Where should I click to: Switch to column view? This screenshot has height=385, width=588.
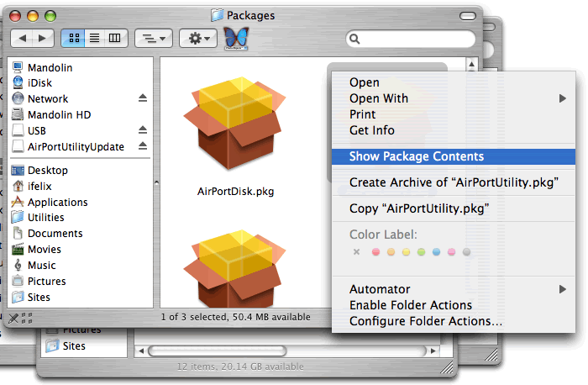pos(116,39)
